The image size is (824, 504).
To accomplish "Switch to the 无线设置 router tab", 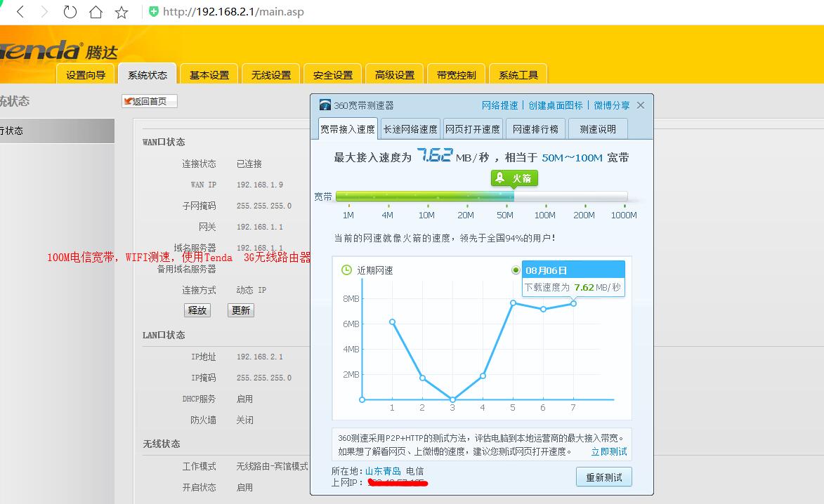I will pos(270,74).
